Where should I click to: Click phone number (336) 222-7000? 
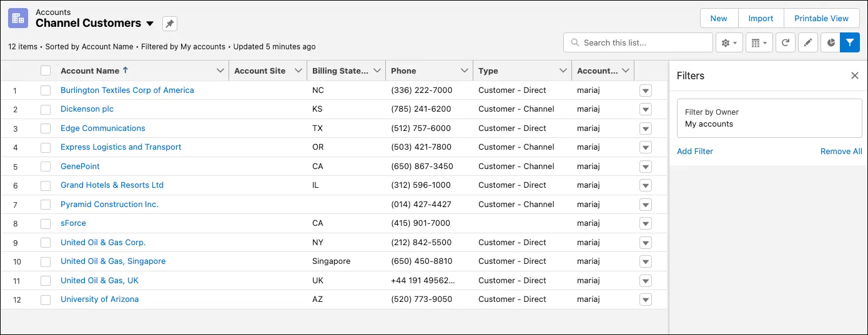(x=422, y=90)
